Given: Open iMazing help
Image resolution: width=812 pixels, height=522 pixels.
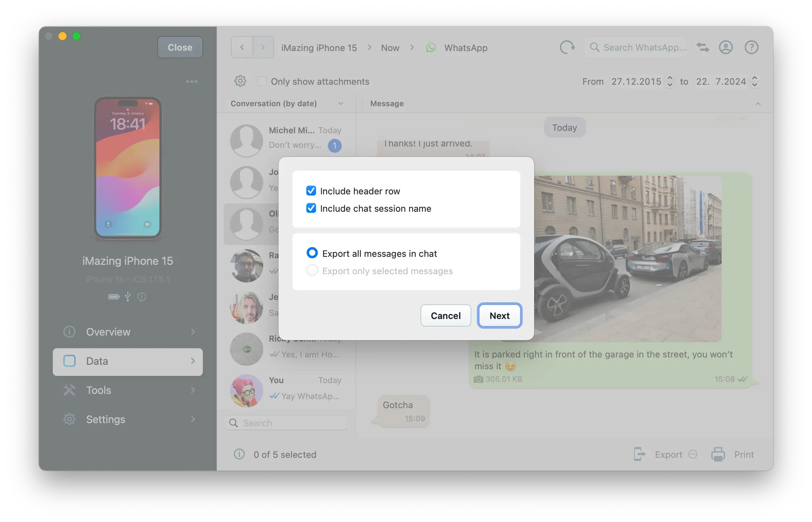Looking at the screenshot, I should coord(751,47).
